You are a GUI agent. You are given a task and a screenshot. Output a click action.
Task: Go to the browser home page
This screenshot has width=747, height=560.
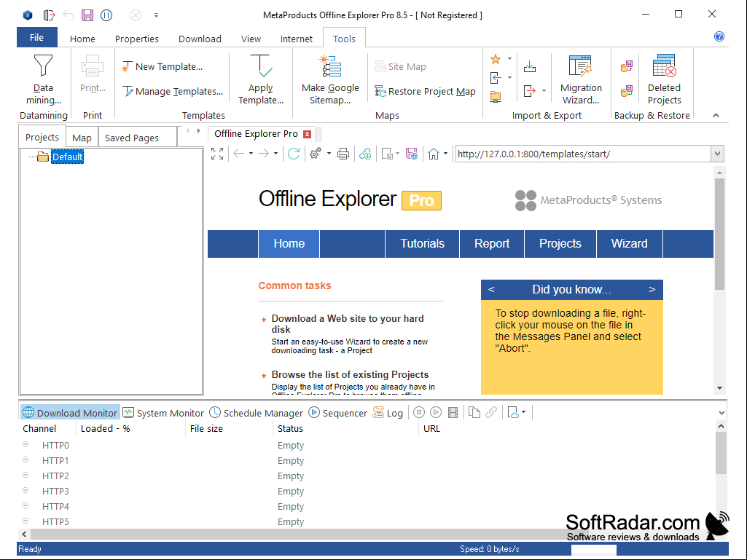pos(433,154)
